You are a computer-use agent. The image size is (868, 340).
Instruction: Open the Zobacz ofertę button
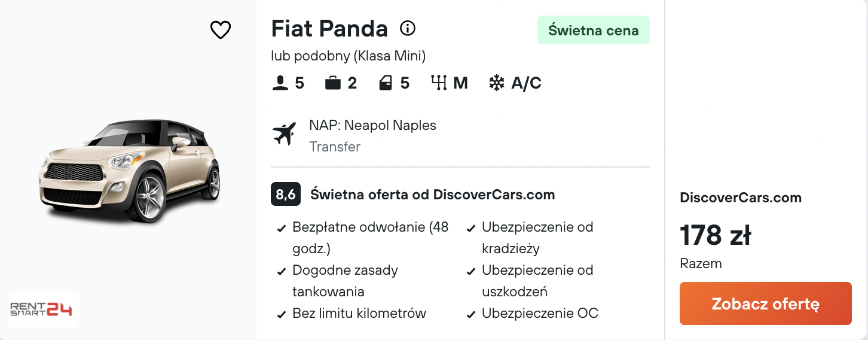(766, 303)
